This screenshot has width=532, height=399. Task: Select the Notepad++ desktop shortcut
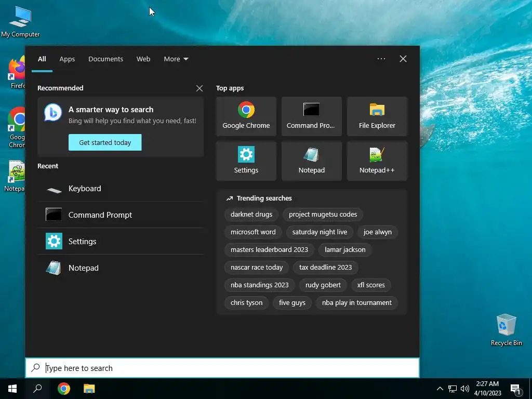pyautogui.click(x=15, y=176)
